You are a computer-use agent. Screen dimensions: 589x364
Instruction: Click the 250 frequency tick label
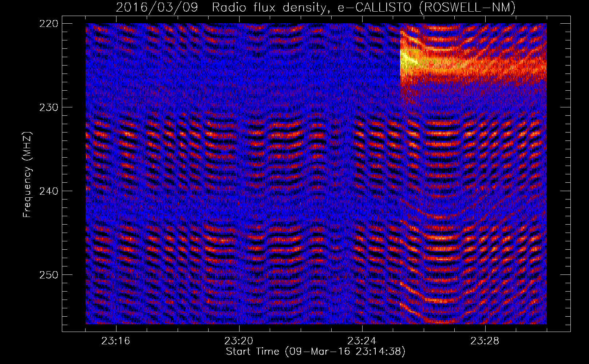48,275
